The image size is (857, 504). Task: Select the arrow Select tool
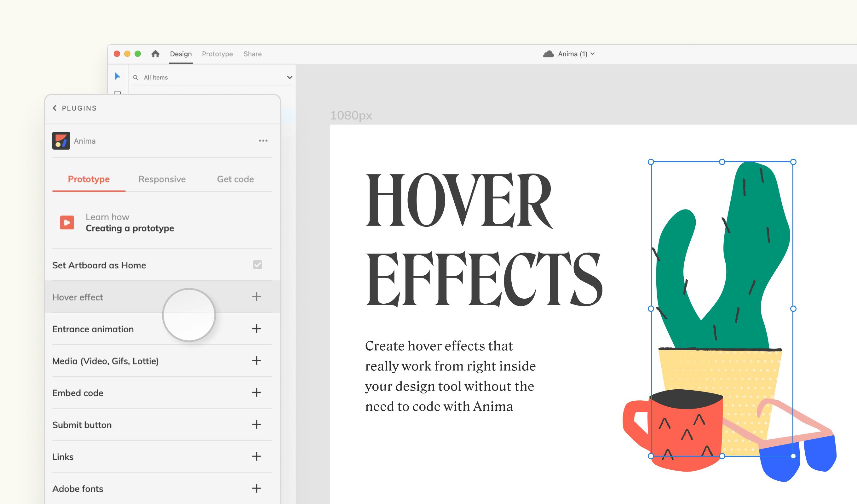click(117, 76)
